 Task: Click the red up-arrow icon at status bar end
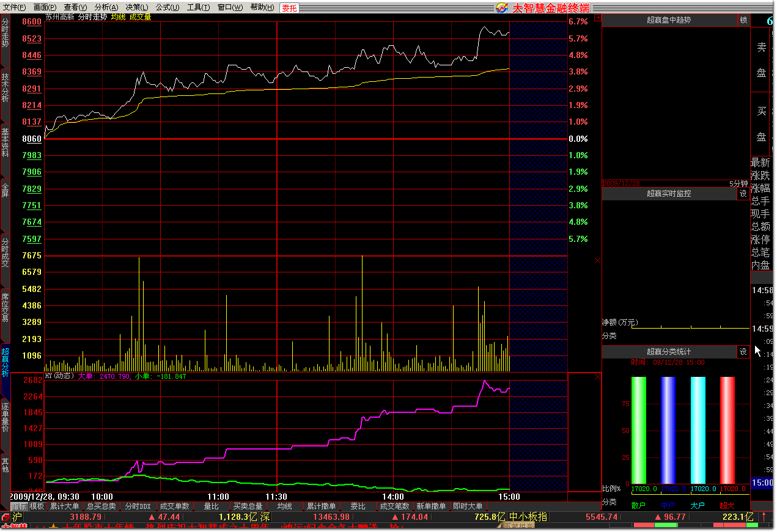click(x=764, y=517)
